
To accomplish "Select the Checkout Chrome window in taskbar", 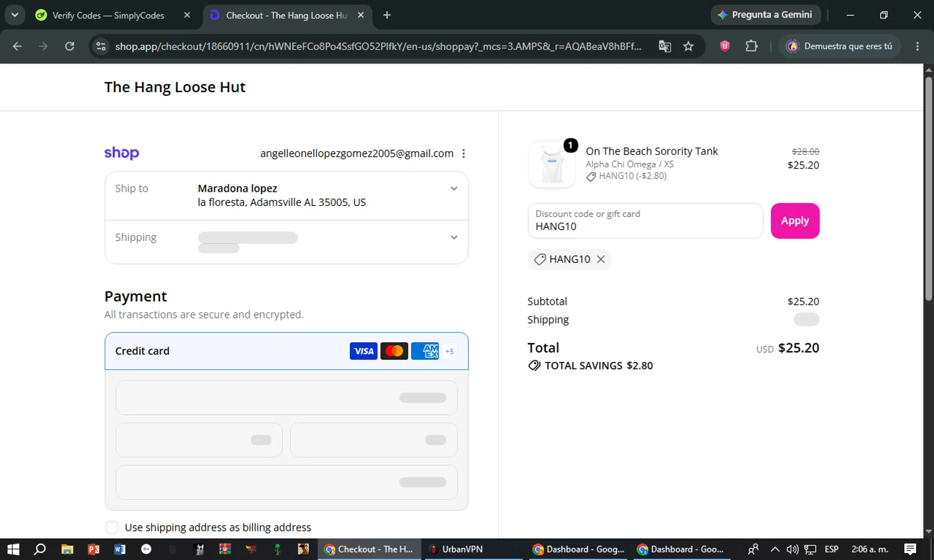I will 370,549.
